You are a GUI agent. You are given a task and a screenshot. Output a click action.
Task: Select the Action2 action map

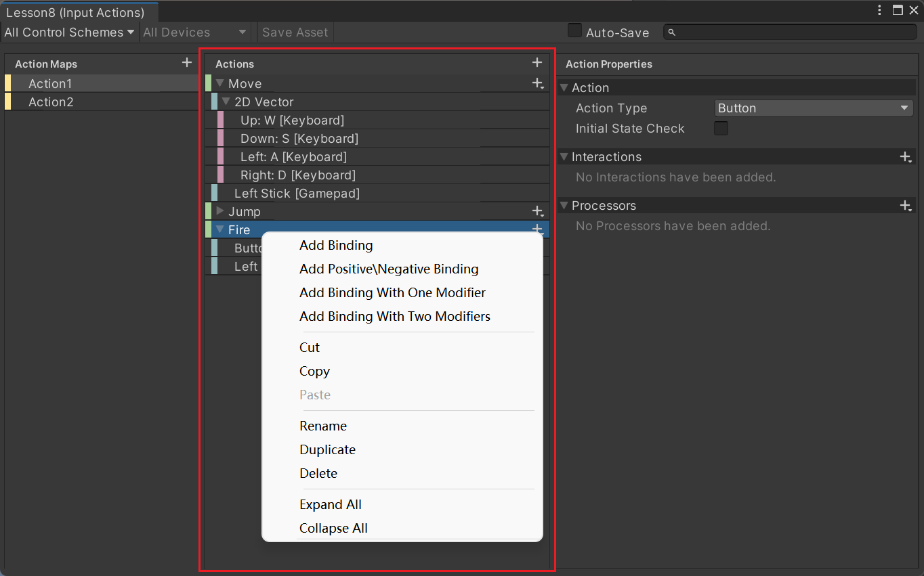pos(51,102)
